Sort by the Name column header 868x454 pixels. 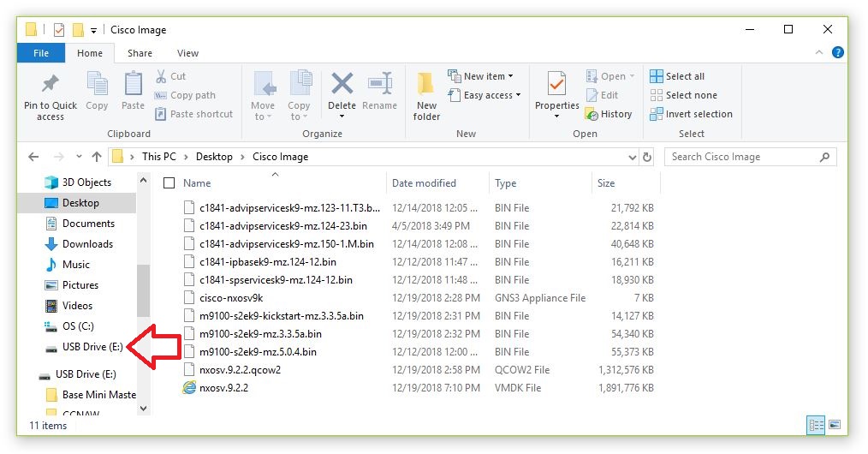point(197,183)
